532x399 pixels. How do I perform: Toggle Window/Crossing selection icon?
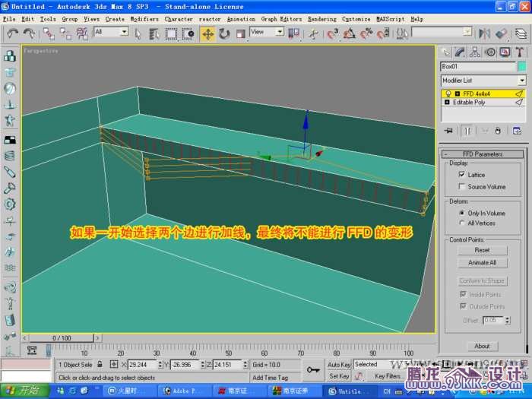click(188, 33)
